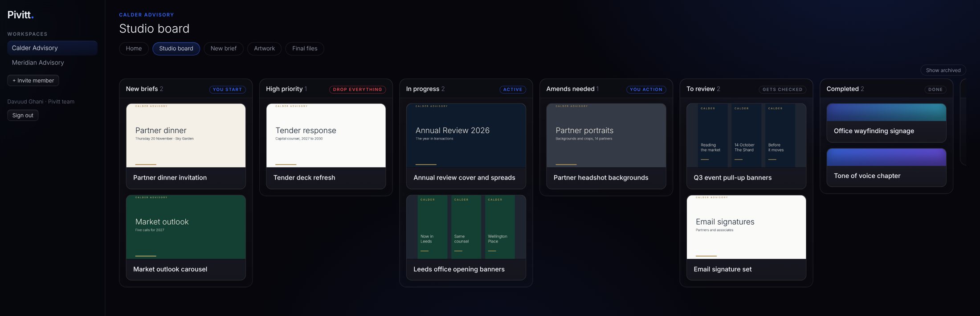Click the Pivitt logo
980x316 pixels.
(20, 15)
